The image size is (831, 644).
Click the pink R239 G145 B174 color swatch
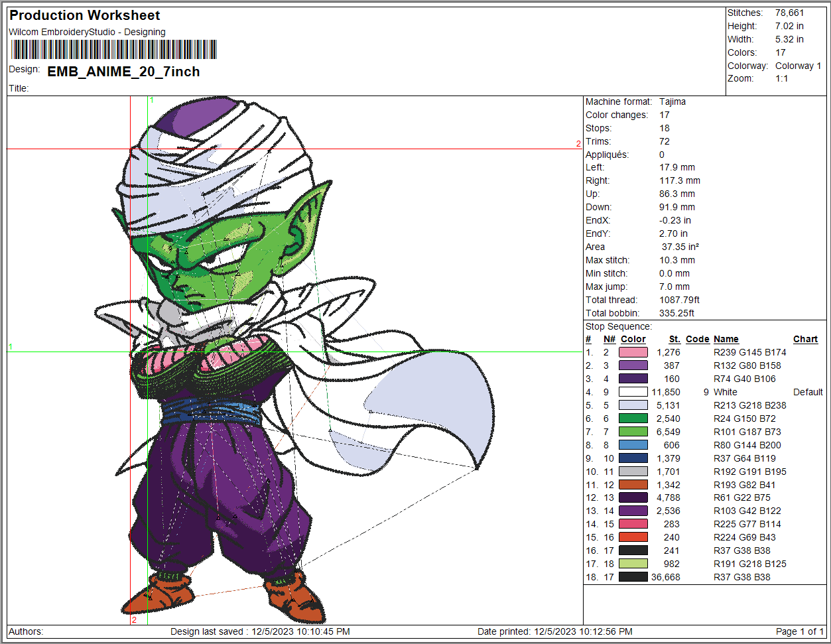tap(633, 353)
